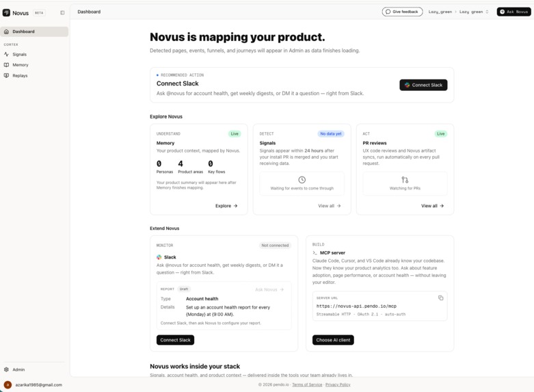Click the Slack logo in Monitor card

pos(159,257)
